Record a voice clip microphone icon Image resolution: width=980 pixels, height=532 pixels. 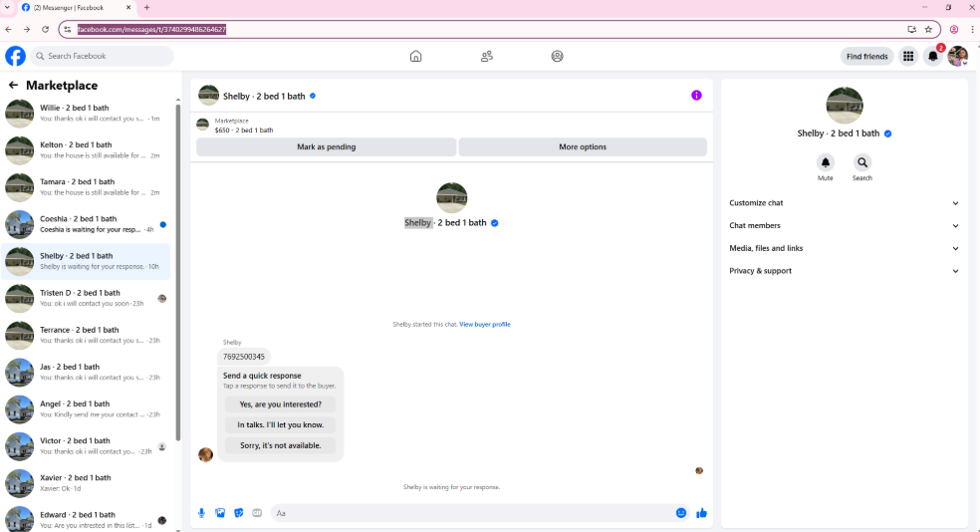pos(201,513)
